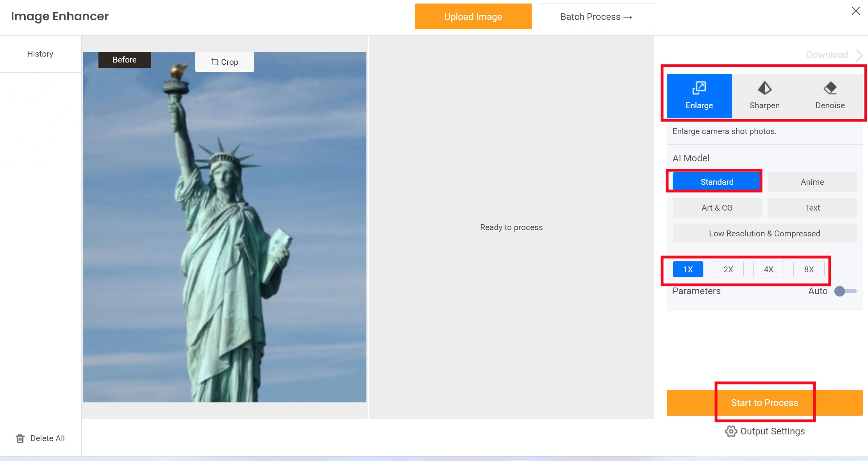
Task: Toggle the Auto parameters switch
Action: (845, 291)
